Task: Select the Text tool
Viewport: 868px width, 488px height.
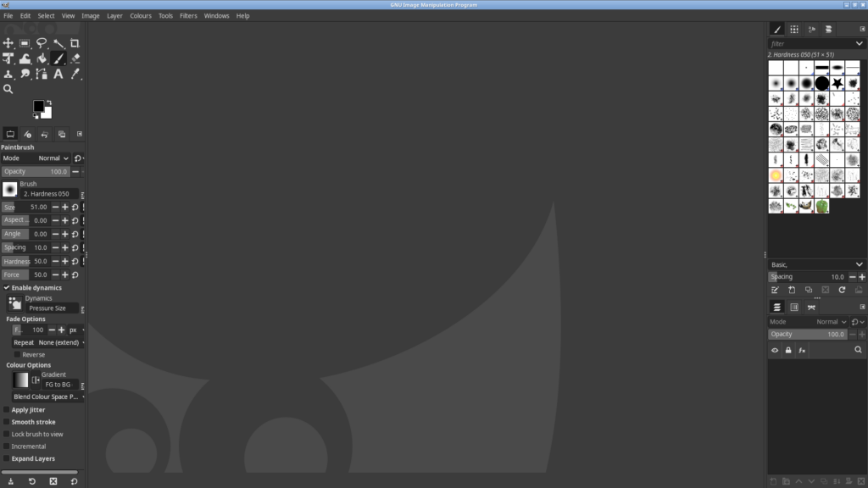Action: pyautogui.click(x=58, y=75)
